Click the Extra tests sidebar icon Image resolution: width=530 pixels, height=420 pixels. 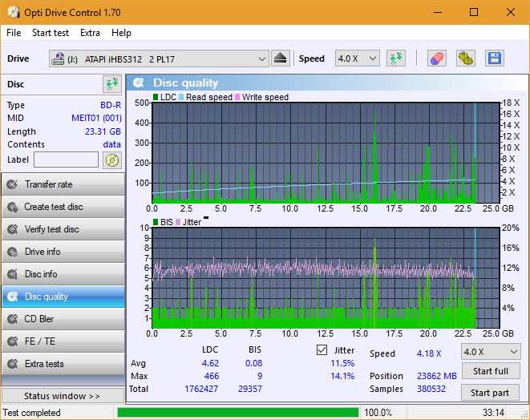(x=13, y=364)
